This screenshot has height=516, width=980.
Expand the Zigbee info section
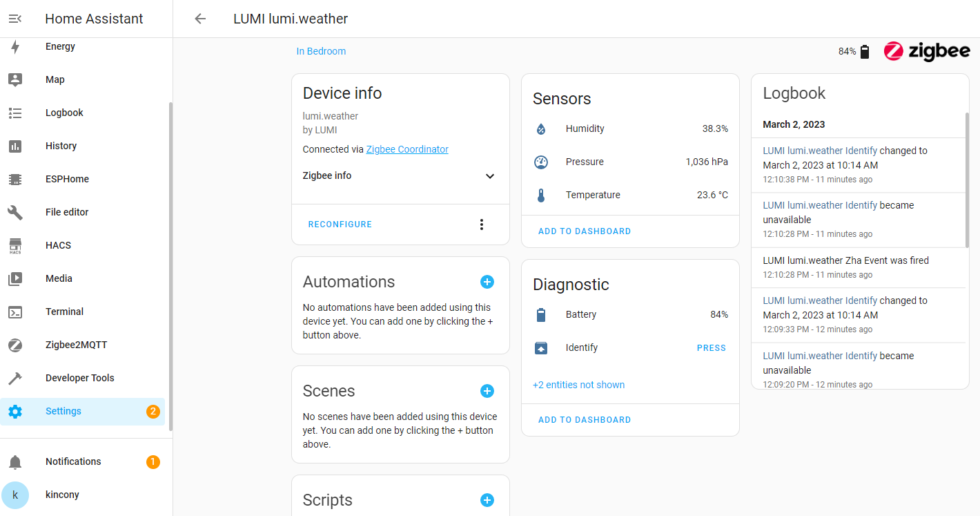click(x=490, y=176)
